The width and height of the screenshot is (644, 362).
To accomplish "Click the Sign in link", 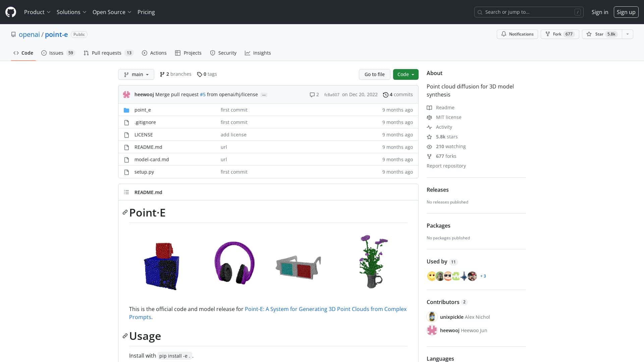I will pyautogui.click(x=600, y=12).
